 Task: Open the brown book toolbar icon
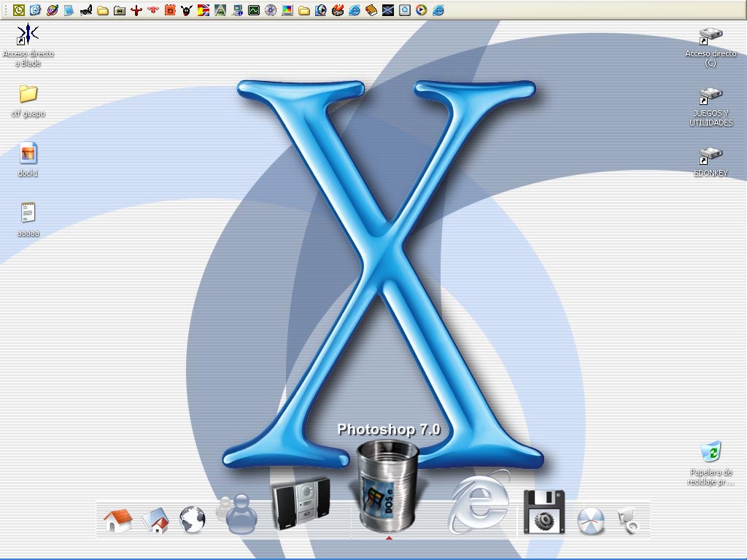[371, 10]
